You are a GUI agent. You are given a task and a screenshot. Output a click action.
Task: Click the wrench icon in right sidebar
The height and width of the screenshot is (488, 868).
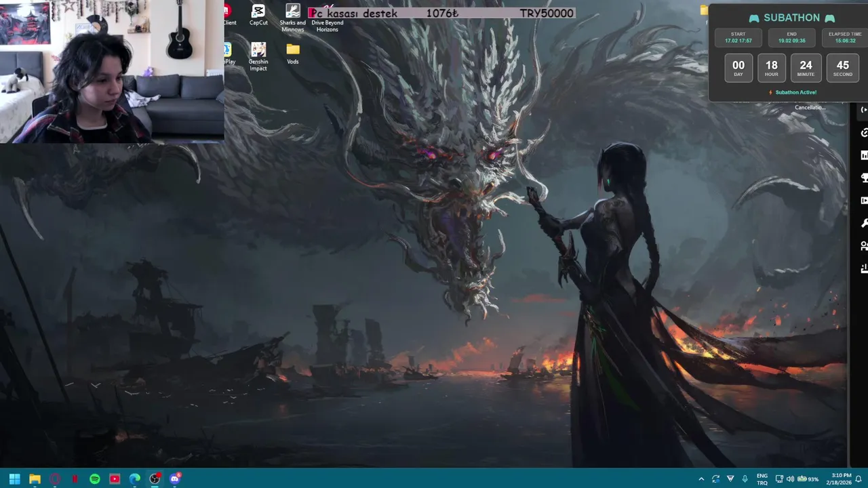(864, 223)
